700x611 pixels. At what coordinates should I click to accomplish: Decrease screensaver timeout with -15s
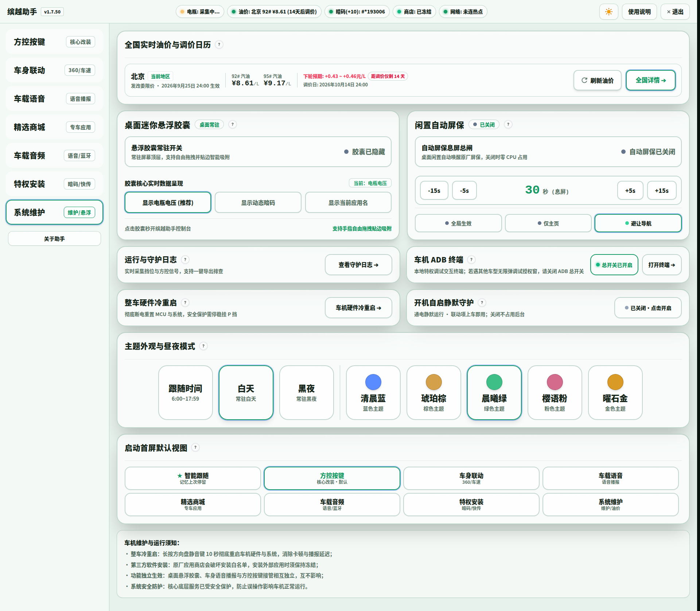tap(434, 190)
